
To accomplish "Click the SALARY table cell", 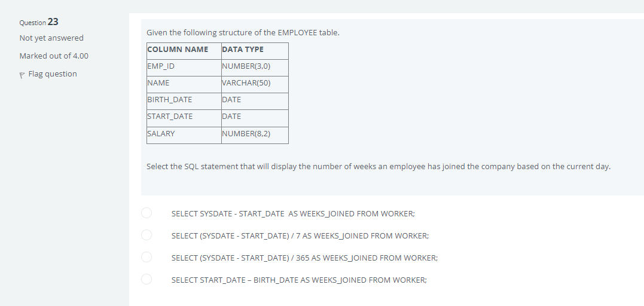I will pos(184,135).
